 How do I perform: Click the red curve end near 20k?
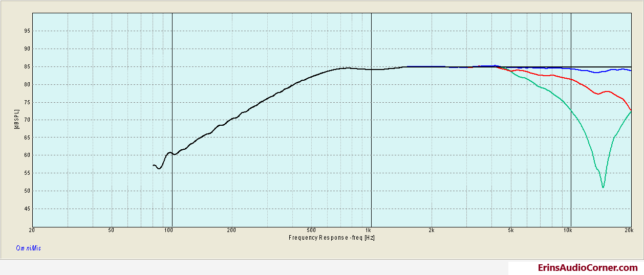tap(630, 109)
